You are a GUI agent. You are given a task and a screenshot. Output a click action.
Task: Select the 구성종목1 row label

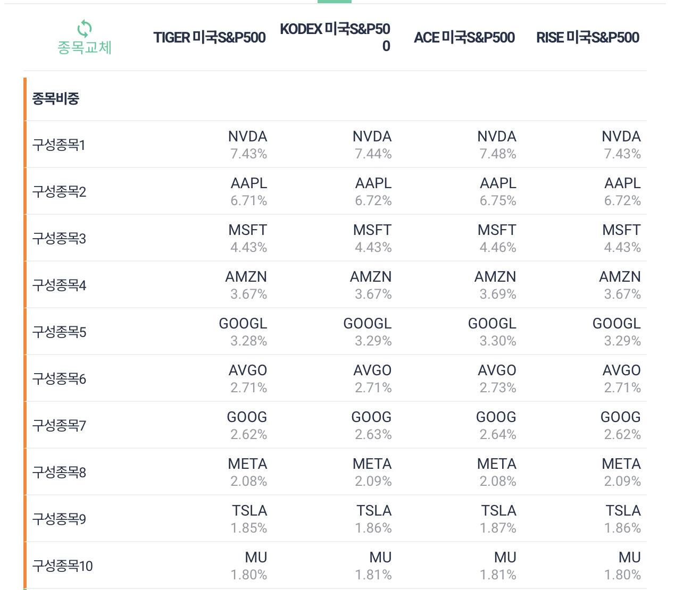pyautogui.click(x=59, y=145)
